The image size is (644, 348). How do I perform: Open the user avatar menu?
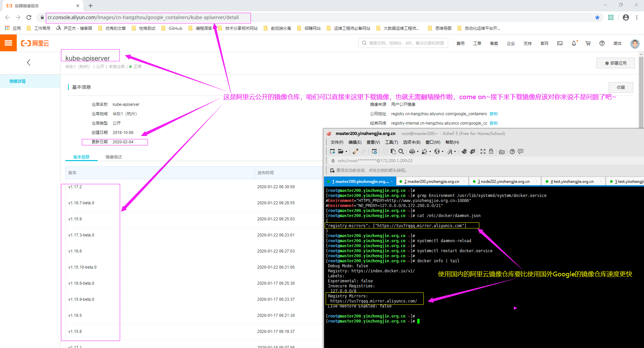(x=635, y=43)
